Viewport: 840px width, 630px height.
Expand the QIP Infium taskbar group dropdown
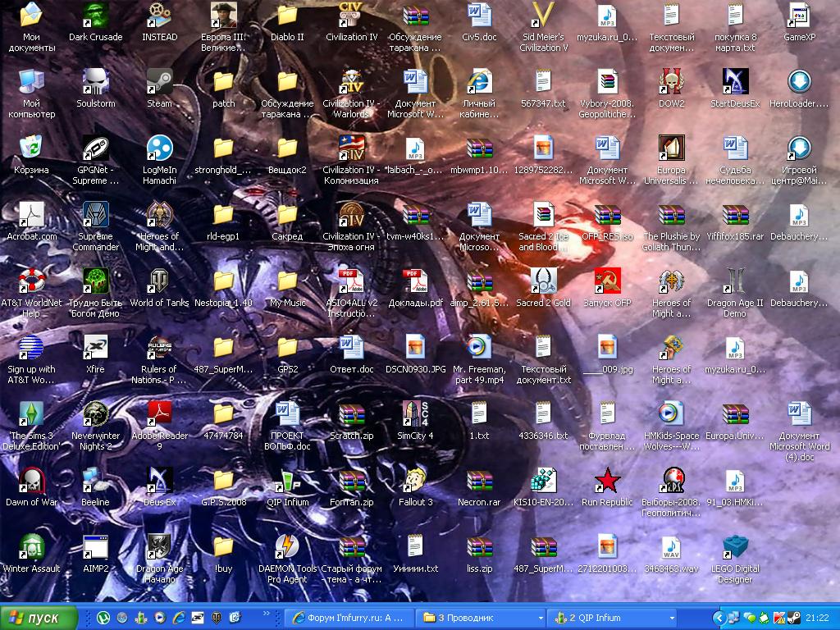tap(672, 618)
